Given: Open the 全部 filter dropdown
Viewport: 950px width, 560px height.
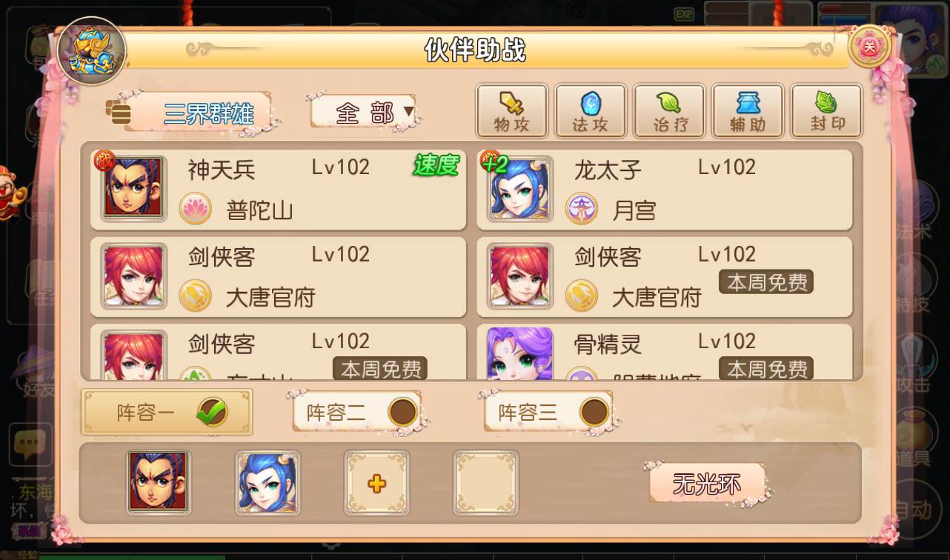Looking at the screenshot, I should [365, 113].
